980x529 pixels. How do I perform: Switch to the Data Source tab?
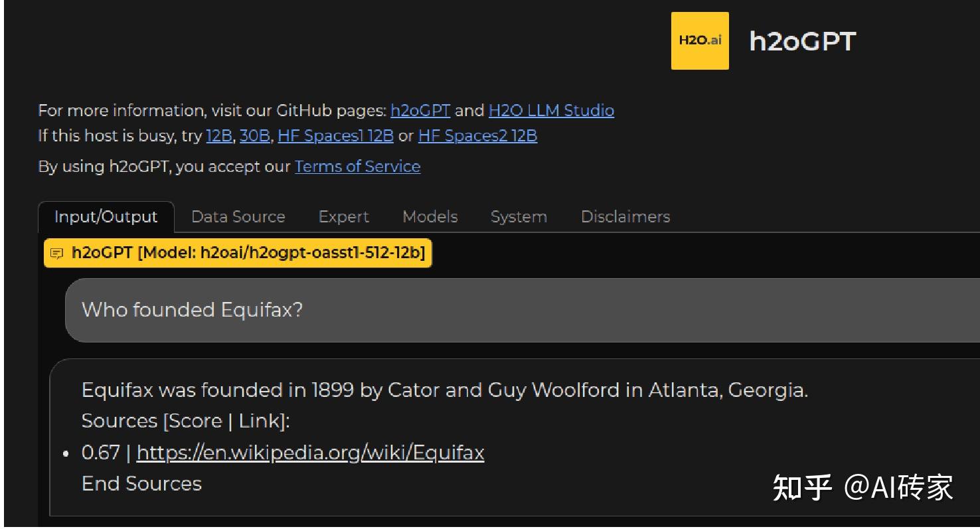pyautogui.click(x=238, y=217)
